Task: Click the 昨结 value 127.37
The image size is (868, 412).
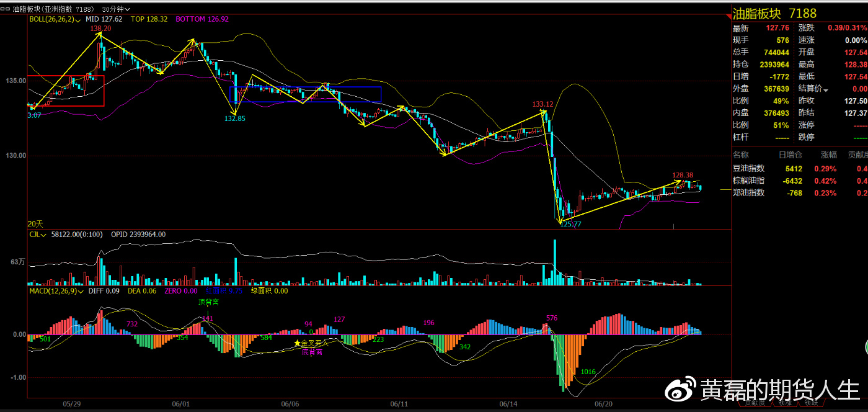Action: [x=855, y=113]
